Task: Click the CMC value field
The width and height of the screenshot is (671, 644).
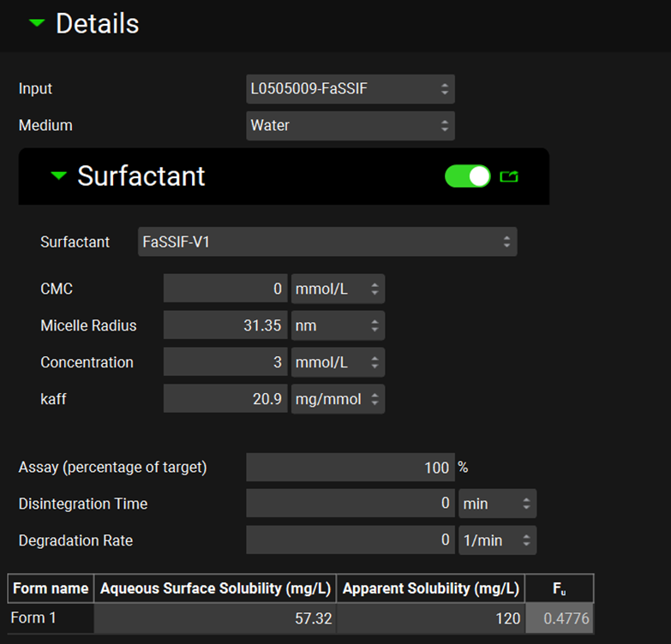Action: point(225,289)
